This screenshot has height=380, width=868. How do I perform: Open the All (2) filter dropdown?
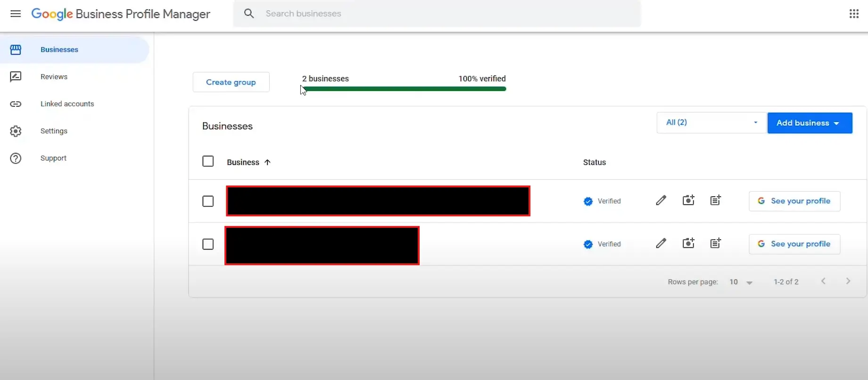711,122
